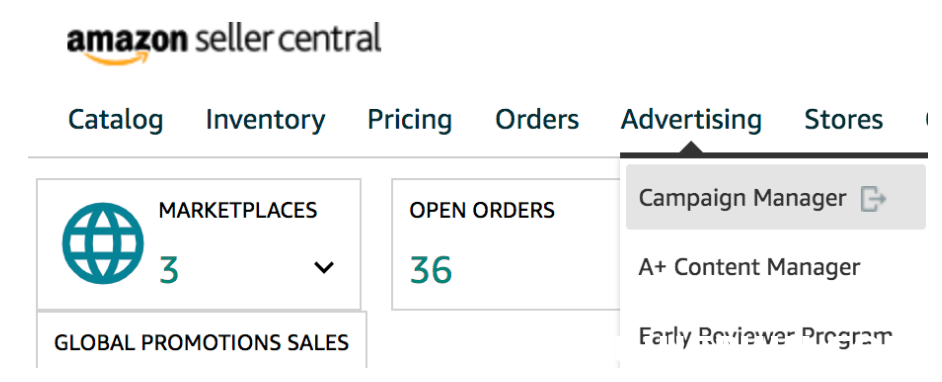
Task: Click the external-link icon beside Campaign Manager
Action: (x=873, y=199)
